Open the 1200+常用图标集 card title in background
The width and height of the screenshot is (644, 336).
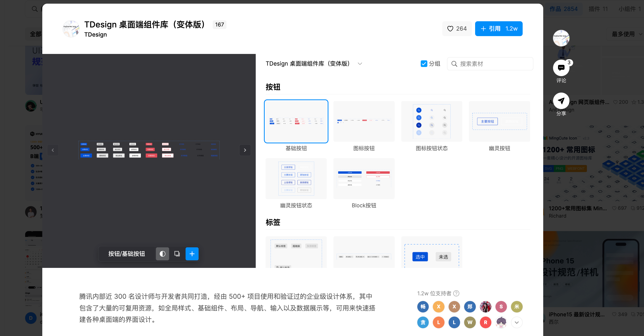[577, 208]
